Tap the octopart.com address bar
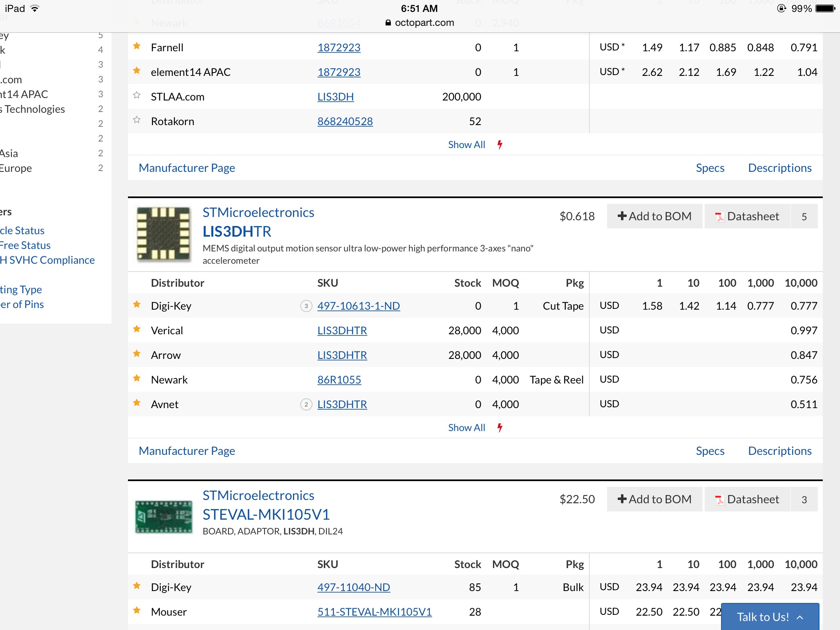Image resolution: width=840 pixels, height=630 pixels. (x=420, y=23)
